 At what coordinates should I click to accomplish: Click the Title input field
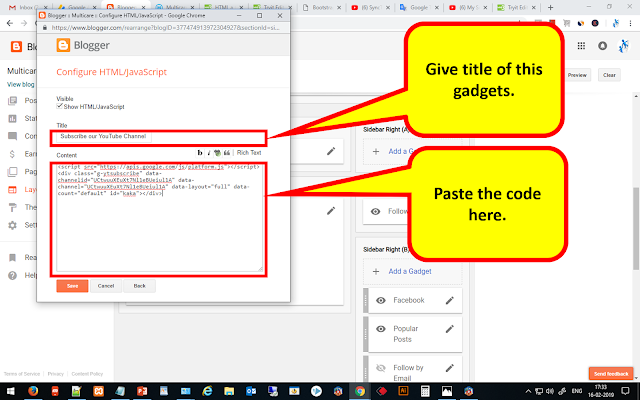(104, 136)
